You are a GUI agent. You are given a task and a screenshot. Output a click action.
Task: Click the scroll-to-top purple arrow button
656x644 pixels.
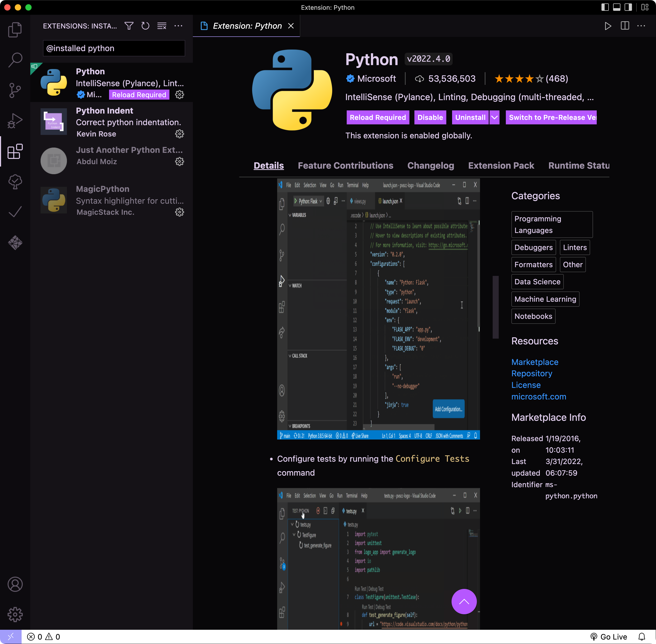click(464, 601)
